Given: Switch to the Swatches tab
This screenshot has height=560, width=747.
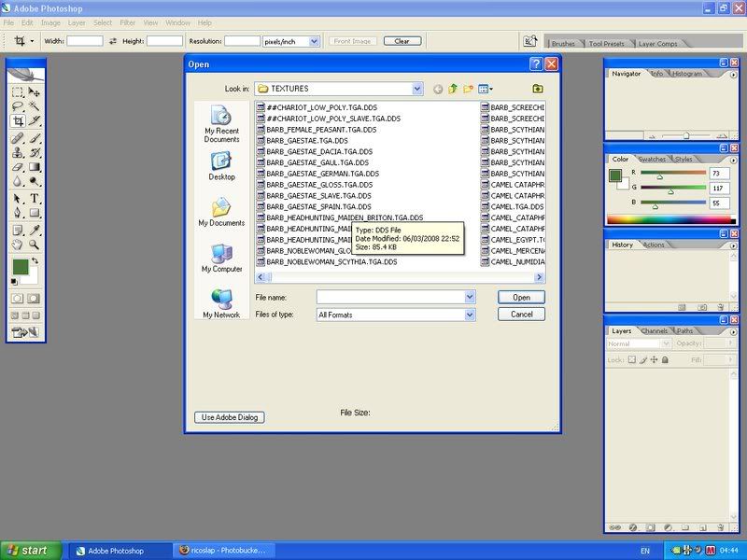Looking at the screenshot, I should (652, 160).
